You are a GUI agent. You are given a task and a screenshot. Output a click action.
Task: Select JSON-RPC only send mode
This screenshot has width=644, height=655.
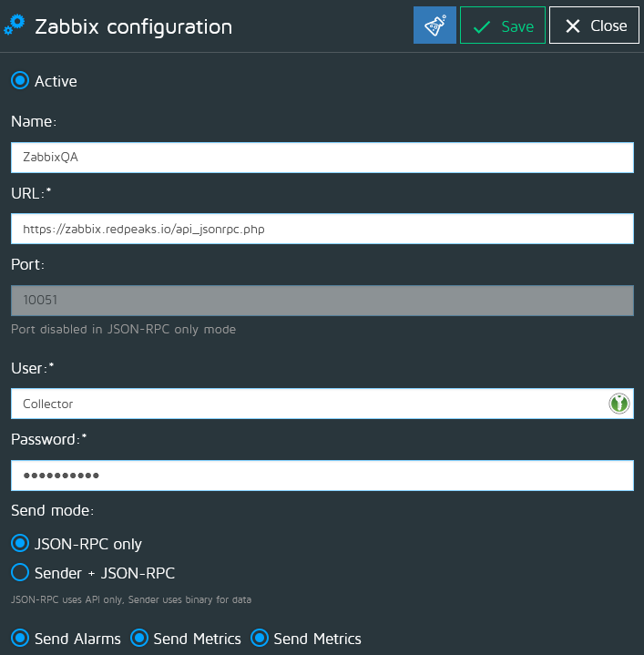pos(20,544)
